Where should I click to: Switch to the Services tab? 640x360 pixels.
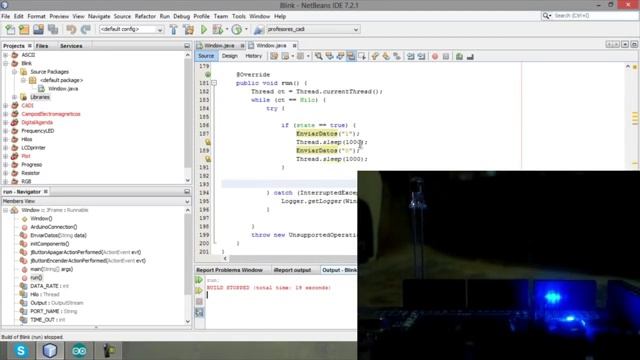click(x=71, y=46)
